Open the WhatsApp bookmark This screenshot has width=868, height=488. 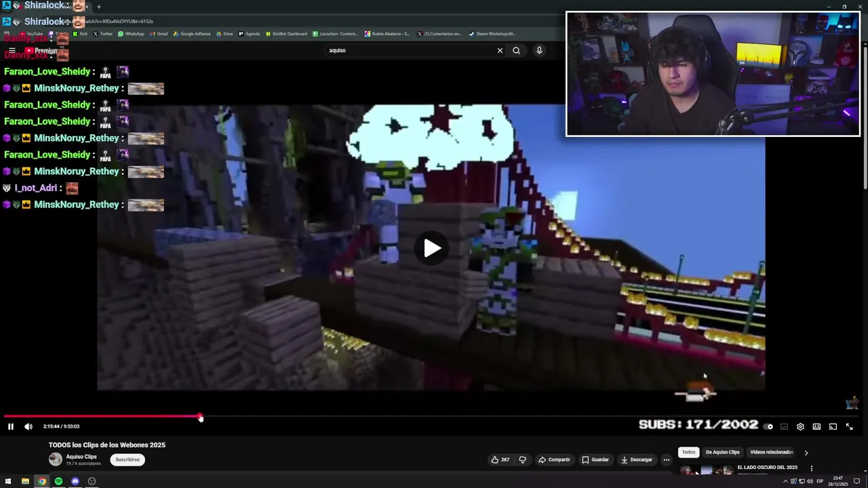click(x=131, y=33)
